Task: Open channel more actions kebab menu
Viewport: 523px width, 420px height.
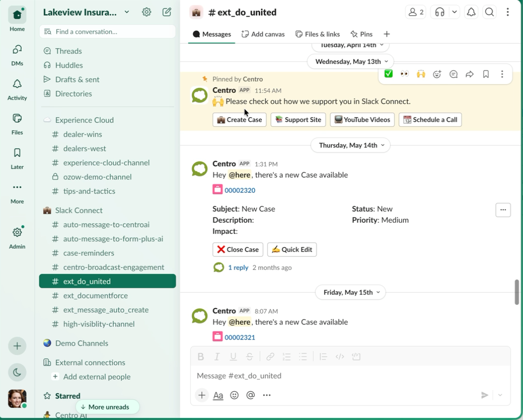Action: (x=508, y=12)
